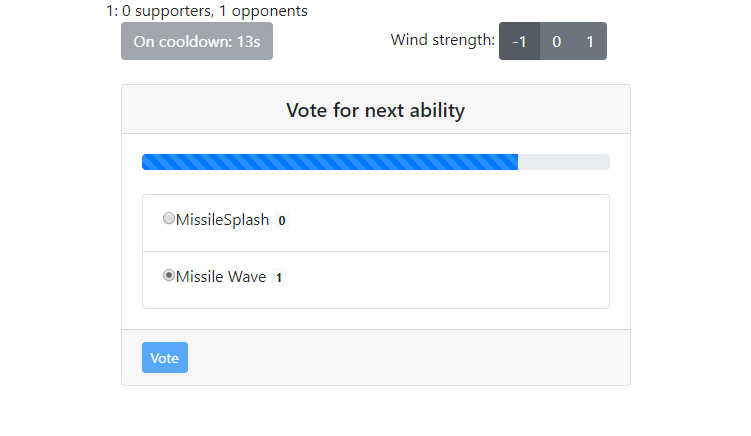The height and width of the screenshot is (436, 751).
Task: Click the MissileSplash option label
Action: (222, 220)
